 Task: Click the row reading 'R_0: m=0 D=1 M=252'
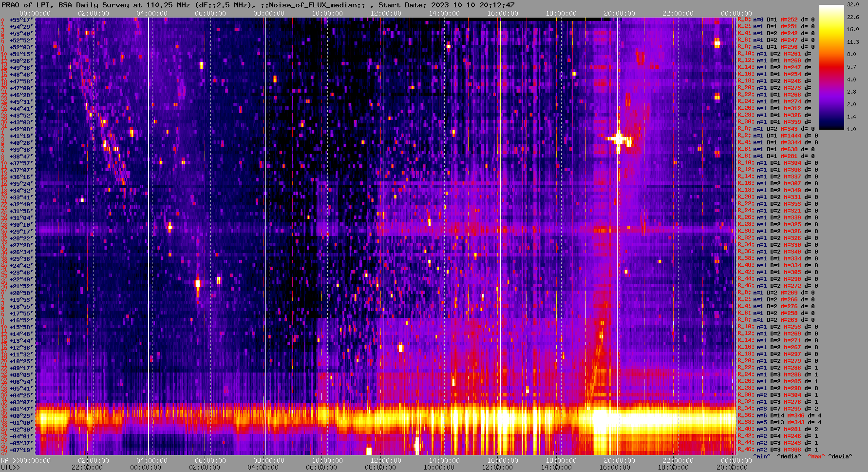(x=776, y=20)
